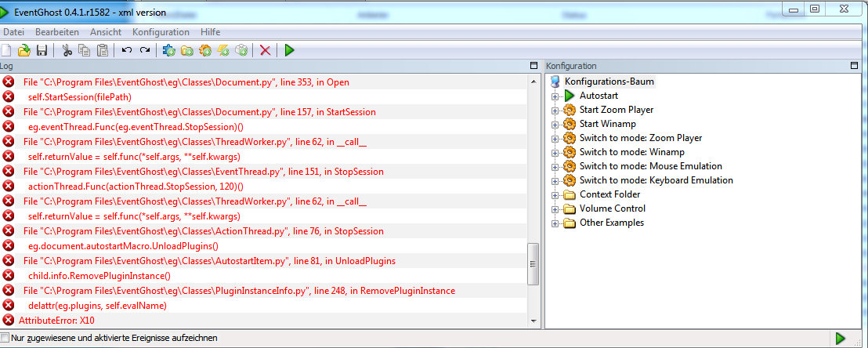
Task: Cut selection using scissors icon
Action: coord(67,50)
